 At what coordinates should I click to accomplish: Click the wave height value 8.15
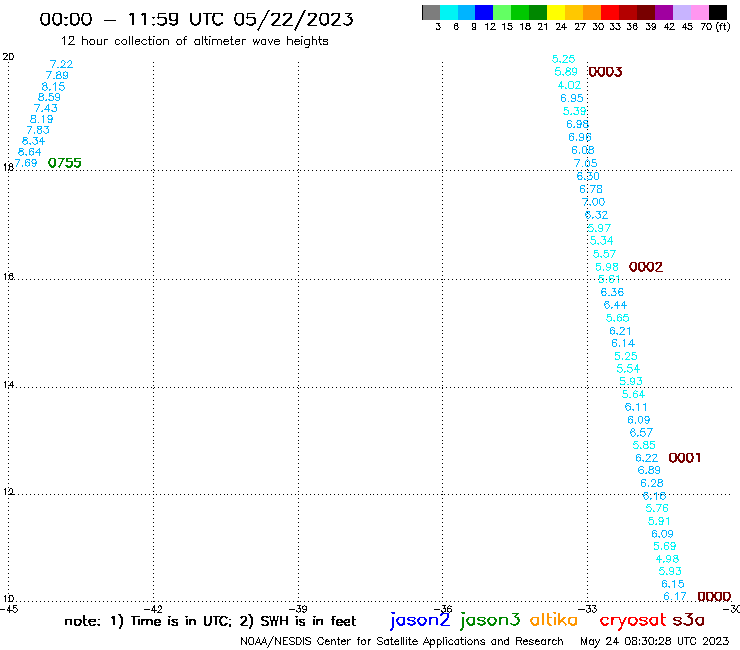click(x=53, y=87)
